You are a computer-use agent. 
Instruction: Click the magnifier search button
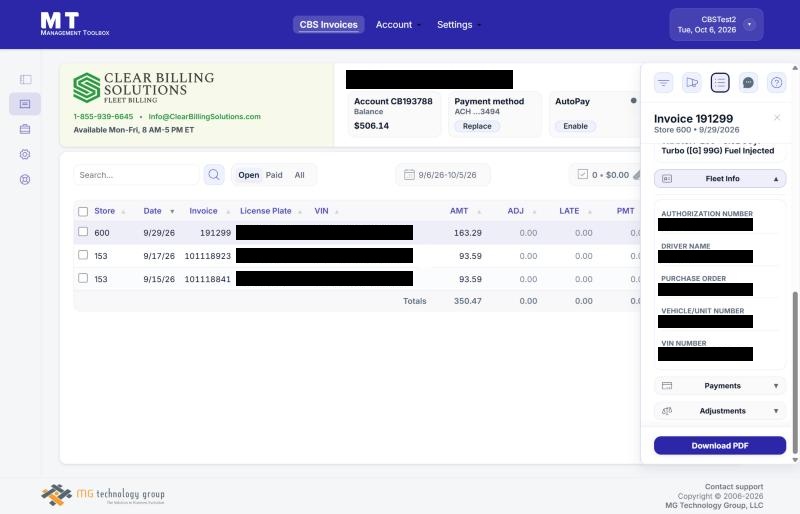click(214, 175)
